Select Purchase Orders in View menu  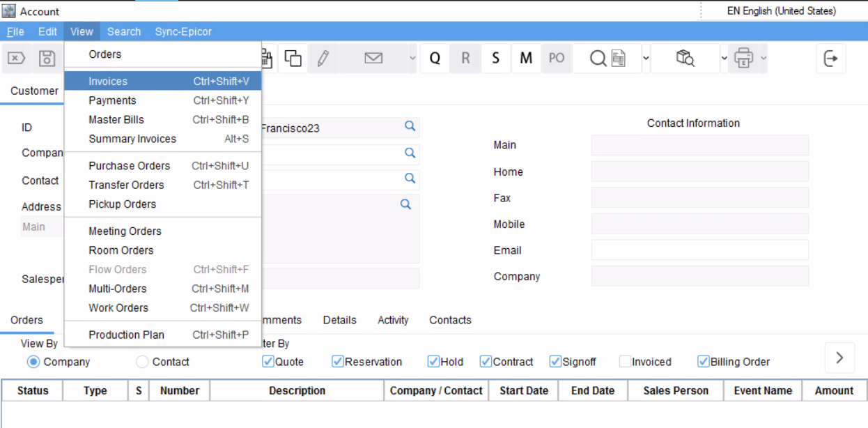tap(129, 166)
